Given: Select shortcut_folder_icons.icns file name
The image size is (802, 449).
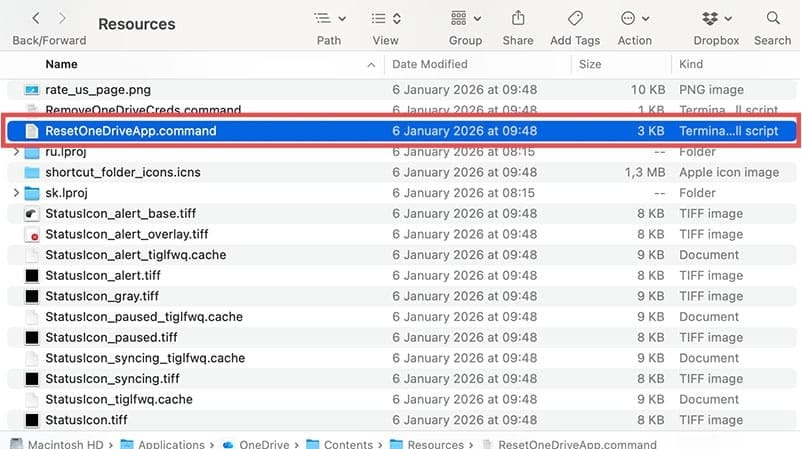Looking at the screenshot, I should (123, 172).
